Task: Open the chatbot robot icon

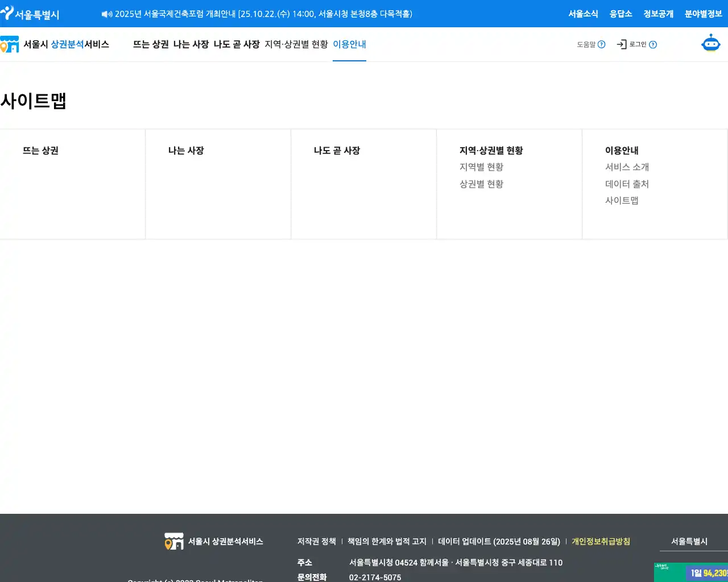Action: [710, 44]
